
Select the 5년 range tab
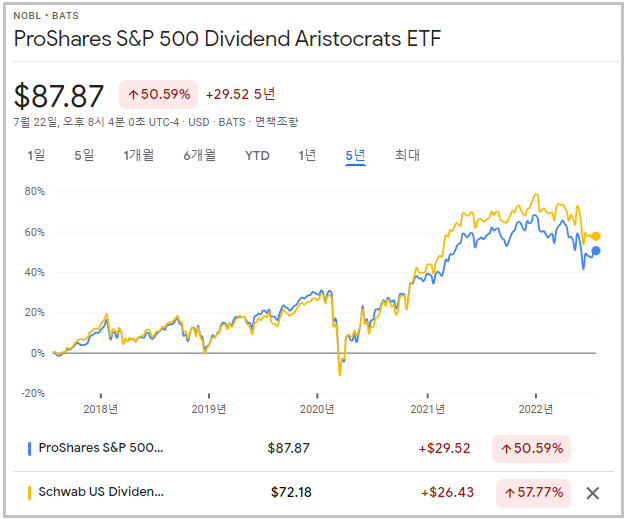pos(355,155)
